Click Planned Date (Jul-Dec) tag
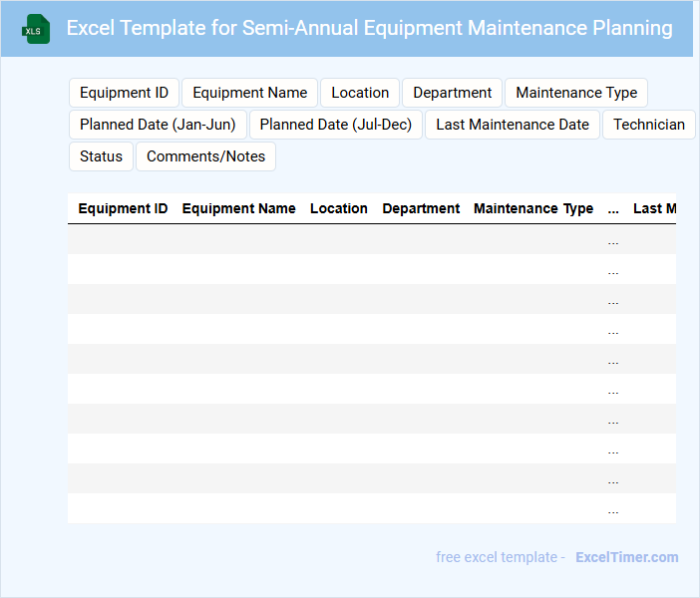Image resolution: width=700 pixels, height=598 pixels. pyautogui.click(x=336, y=125)
